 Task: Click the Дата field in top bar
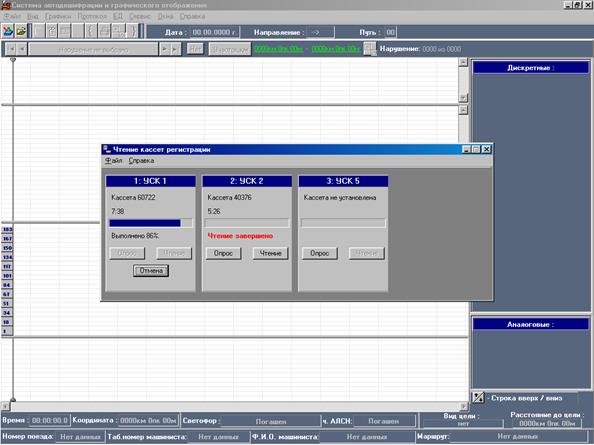tap(214, 33)
